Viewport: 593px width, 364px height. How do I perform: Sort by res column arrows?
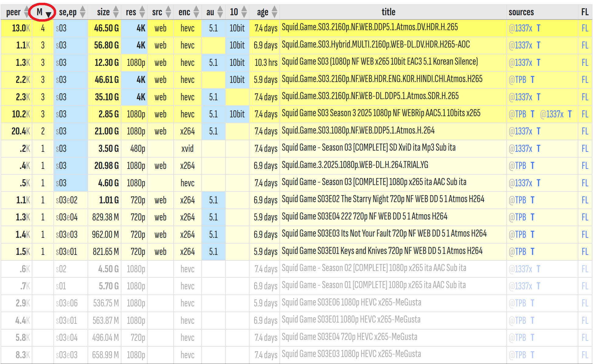(142, 12)
